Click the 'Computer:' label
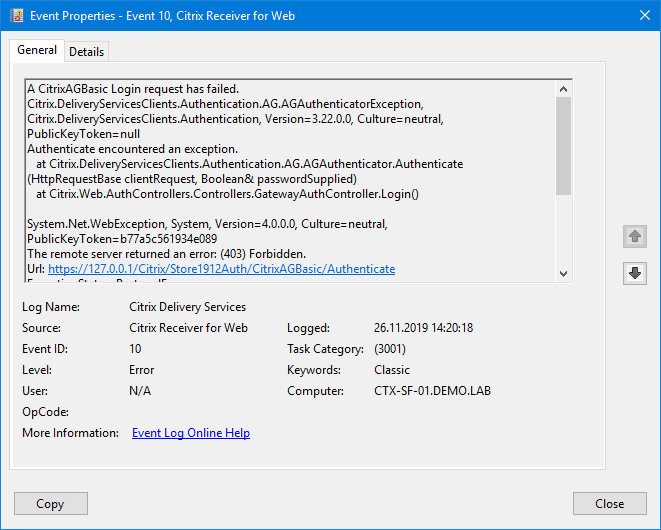 click(x=315, y=391)
